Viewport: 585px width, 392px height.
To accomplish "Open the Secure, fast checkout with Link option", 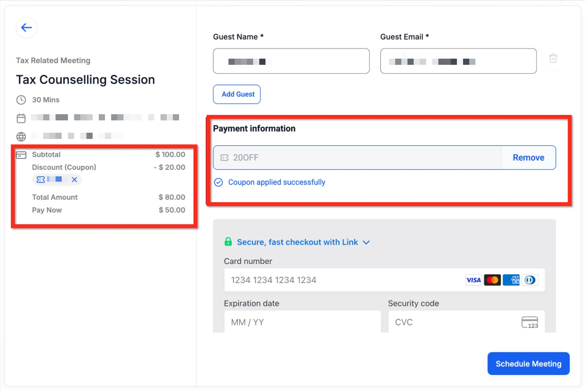I will [x=297, y=242].
